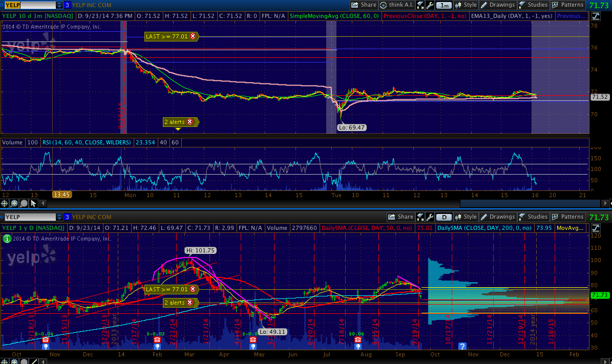Dismiss the LAST >= 77.01 alert in top chart

pyautogui.click(x=193, y=36)
